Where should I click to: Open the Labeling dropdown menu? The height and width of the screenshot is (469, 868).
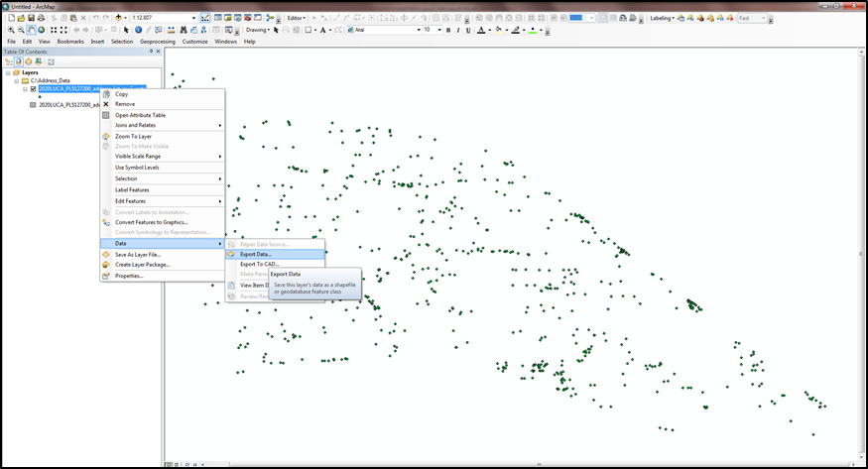pos(662,18)
